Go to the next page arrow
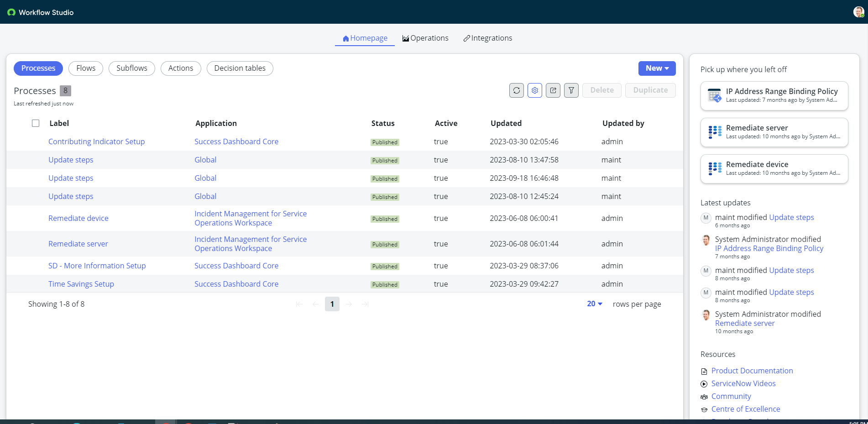 349,304
